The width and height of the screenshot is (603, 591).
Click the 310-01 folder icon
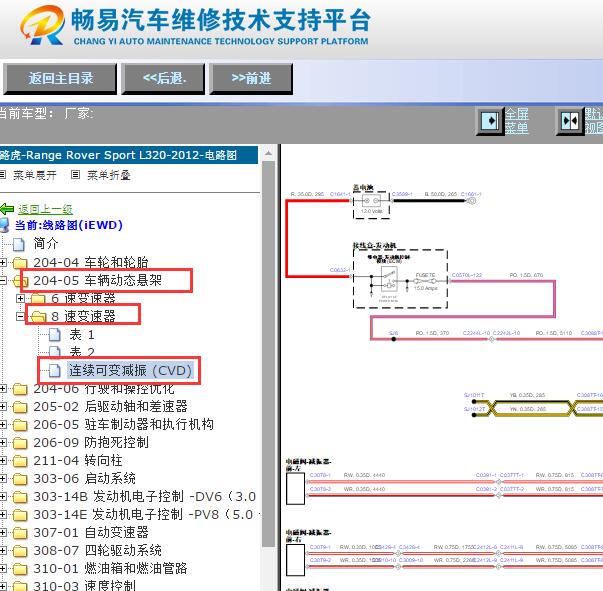click(20, 569)
